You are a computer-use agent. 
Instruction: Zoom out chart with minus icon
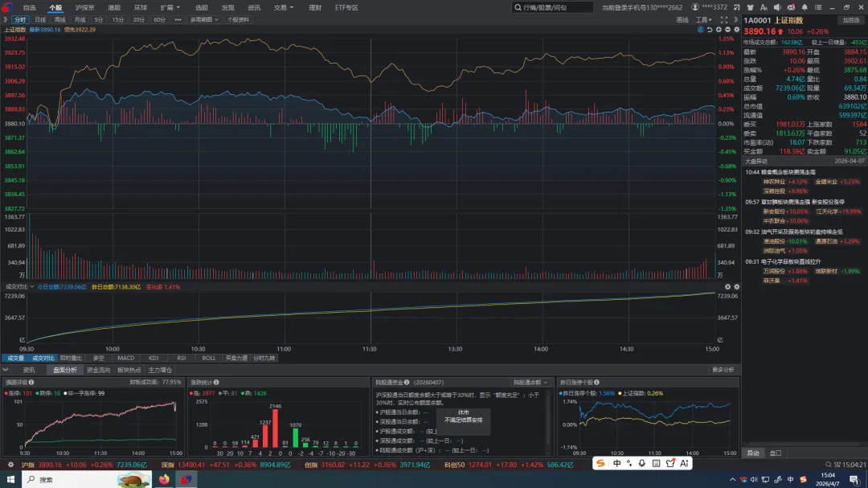coord(727,30)
